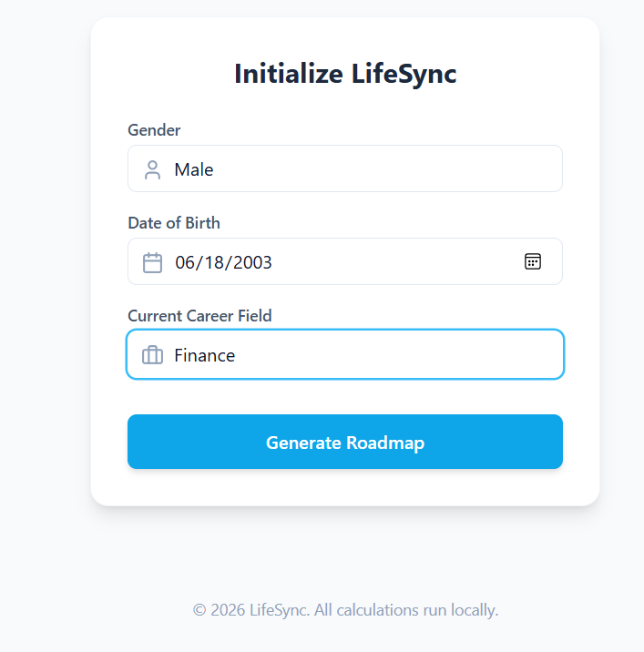This screenshot has height=652, width=644.
Task: Click the briefcase icon in career field
Action: 152,355
